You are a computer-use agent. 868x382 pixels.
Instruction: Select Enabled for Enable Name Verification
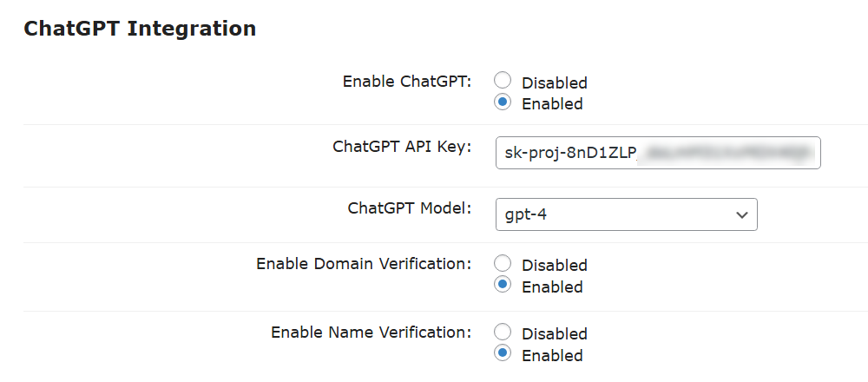tap(503, 353)
